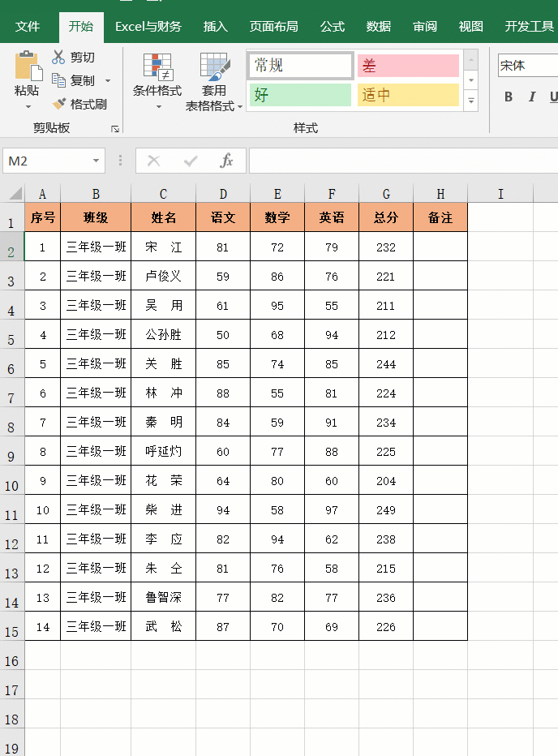Open the Excel与财务 tab

coord(148,27)
